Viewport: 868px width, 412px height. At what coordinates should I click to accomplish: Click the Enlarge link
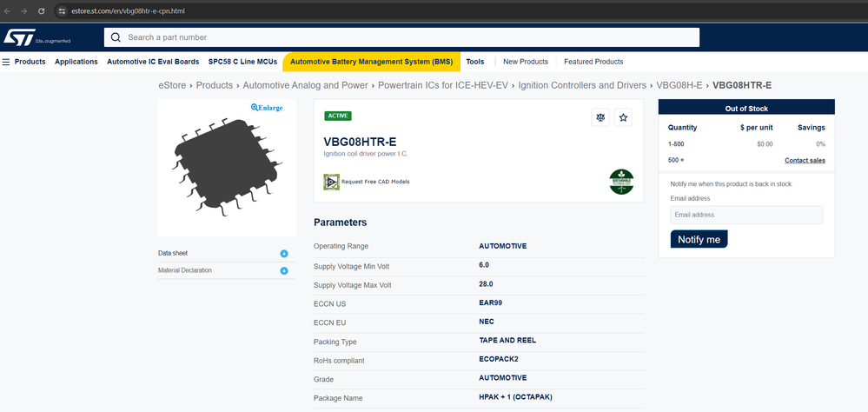270,108
